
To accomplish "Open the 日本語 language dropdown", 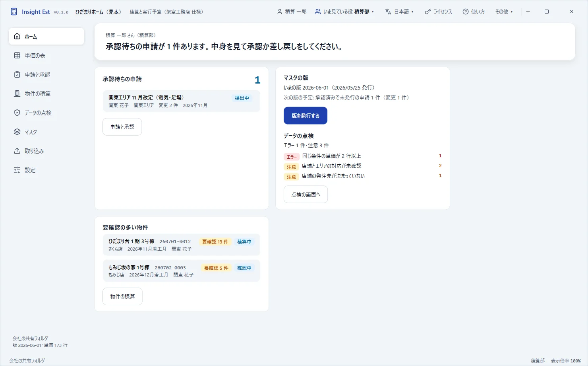I will (x=399, y=12).
